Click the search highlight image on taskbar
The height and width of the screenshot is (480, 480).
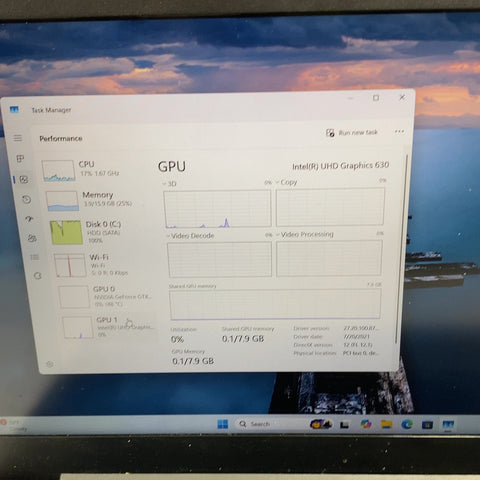pyautogui.click(x=321, y=424)
